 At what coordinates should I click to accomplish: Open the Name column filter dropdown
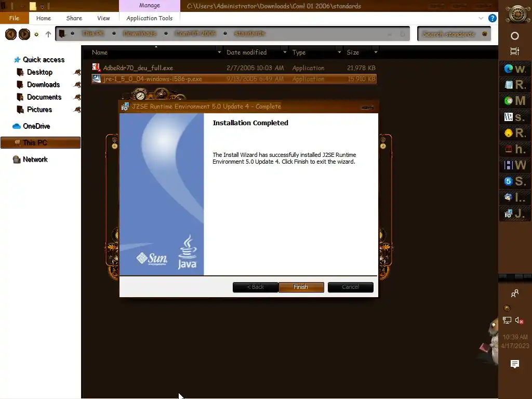[219, 52]
